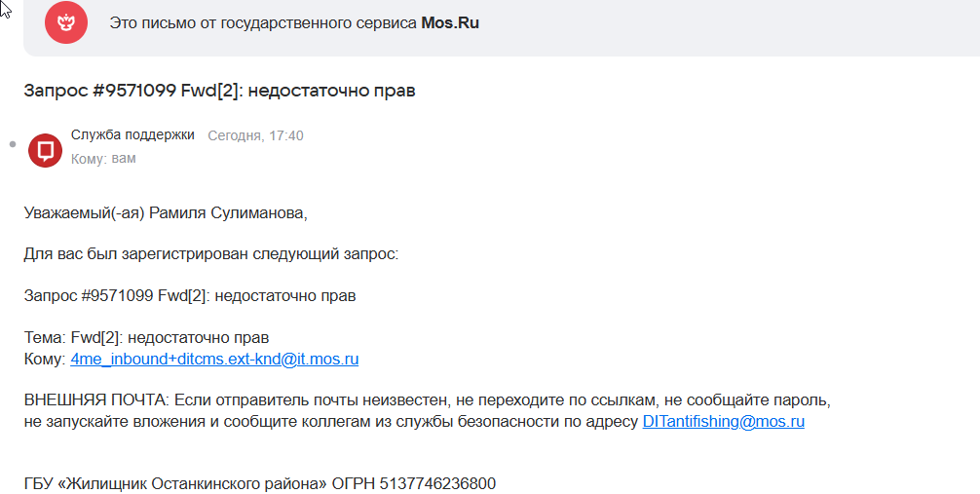The width and height of the screenshot is (980, 494).
Task: Click the greeting line with Рамиля Сулиманова
Action: pyautogui.click(x=166, y=213)
